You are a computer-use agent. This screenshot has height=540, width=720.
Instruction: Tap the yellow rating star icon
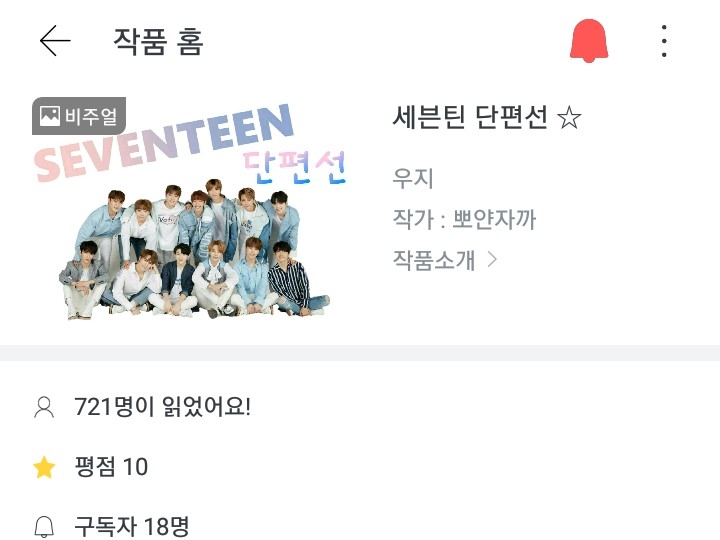[x=44, y=467]
